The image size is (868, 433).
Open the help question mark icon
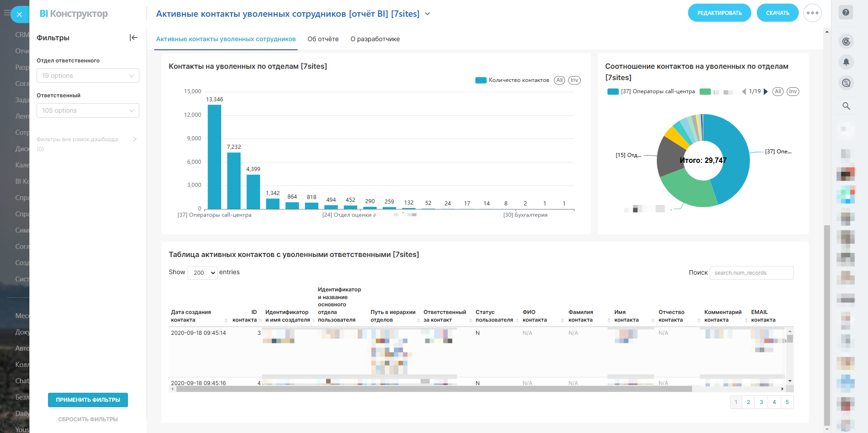pyautogui.click(x=846, y=13)
